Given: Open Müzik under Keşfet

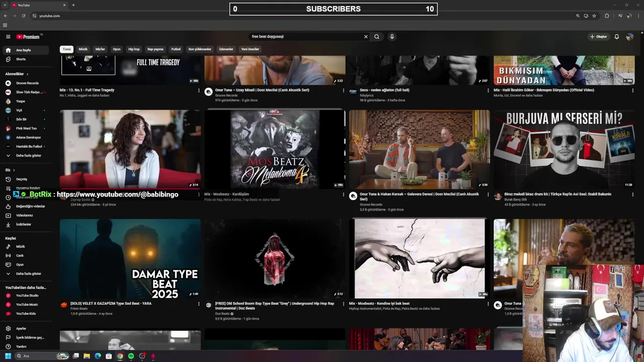Looking at the screenshot, I should pos(26,246).
